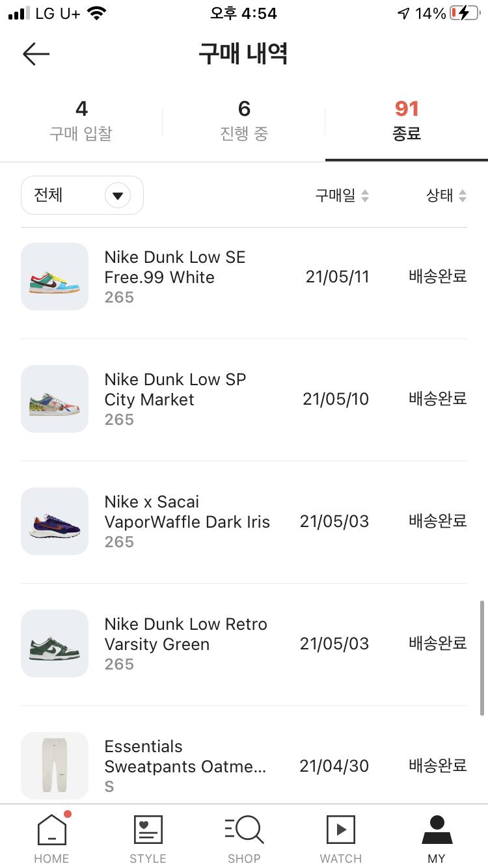This screenshot has height=868, width=488.
Task: Sort by 구매일 arrows
Action: (365, 196)
